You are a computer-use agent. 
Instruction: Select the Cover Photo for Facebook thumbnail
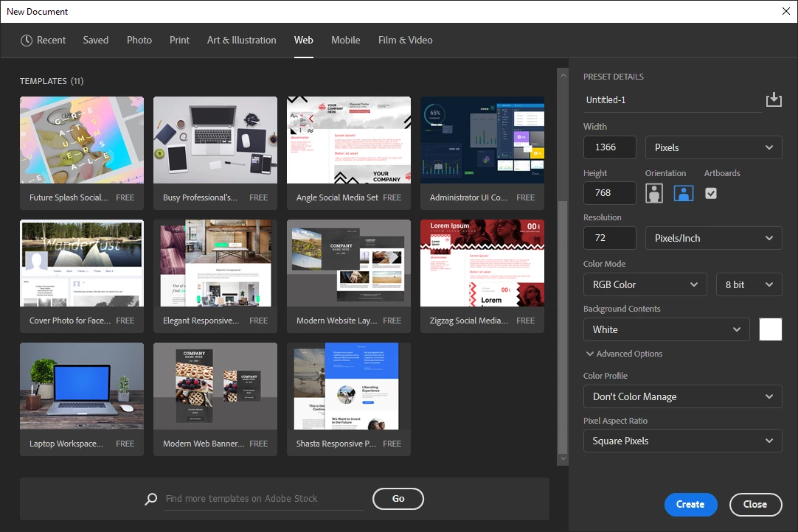pos(82,263)
